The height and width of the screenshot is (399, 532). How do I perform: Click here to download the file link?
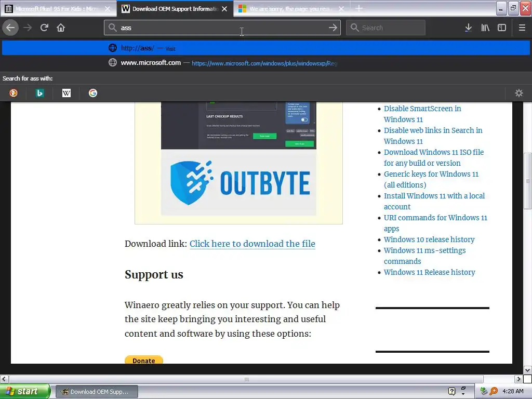252,244
